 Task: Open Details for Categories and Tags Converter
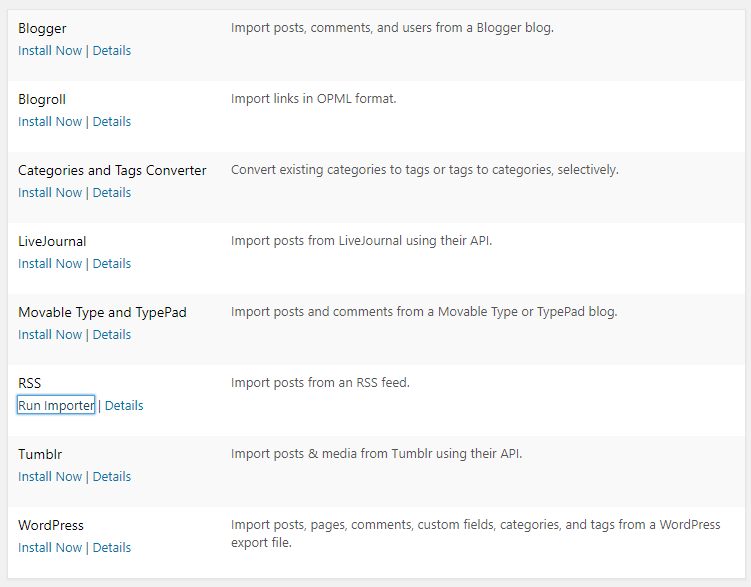click(111, 193)
